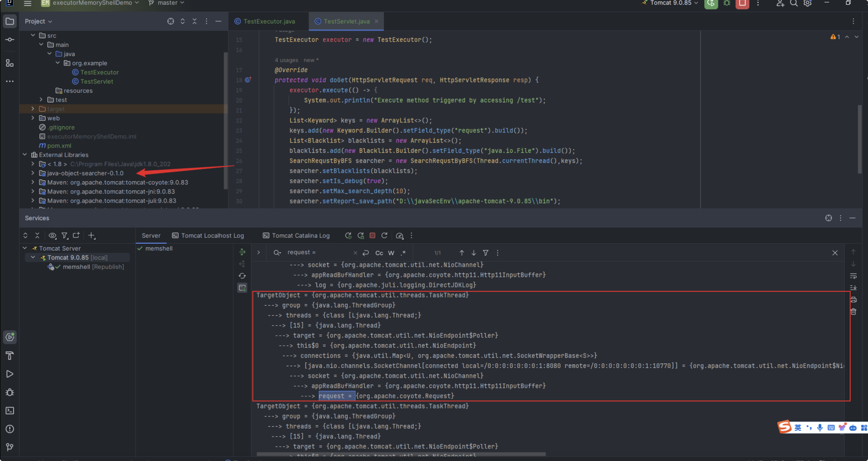
Task: Open Tomcat 9.0.85 run configuration dropdown
Action: click(x=670, y=3)
